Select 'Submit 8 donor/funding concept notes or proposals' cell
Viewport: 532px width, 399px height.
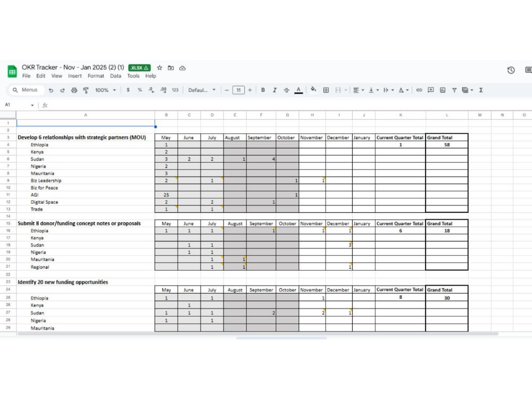86,223
